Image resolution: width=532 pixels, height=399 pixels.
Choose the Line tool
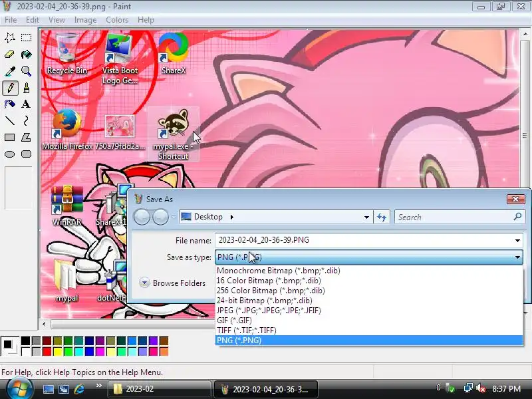pyautogui.click(x=10, y=120)
